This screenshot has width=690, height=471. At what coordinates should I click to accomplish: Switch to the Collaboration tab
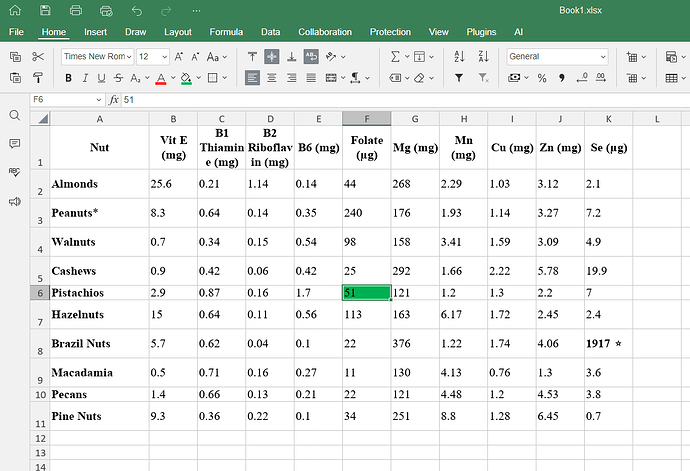tap(325, 32)
